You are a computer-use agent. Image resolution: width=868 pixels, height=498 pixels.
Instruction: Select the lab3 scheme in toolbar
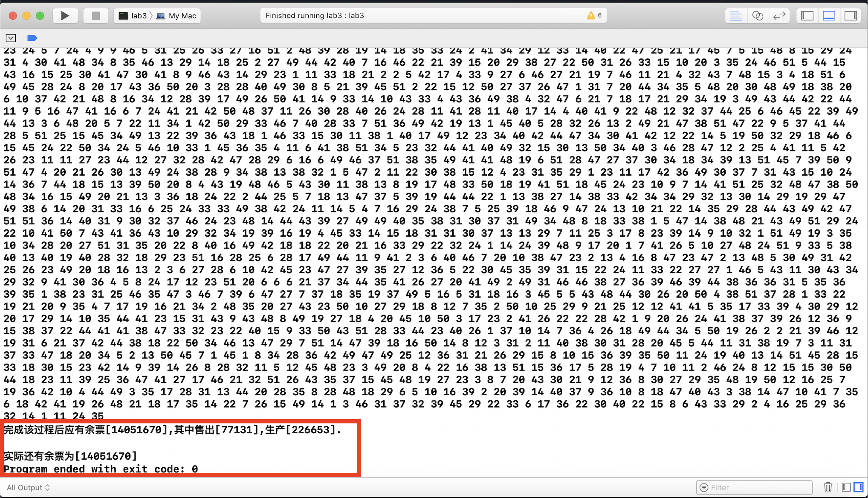pos(133,16)
